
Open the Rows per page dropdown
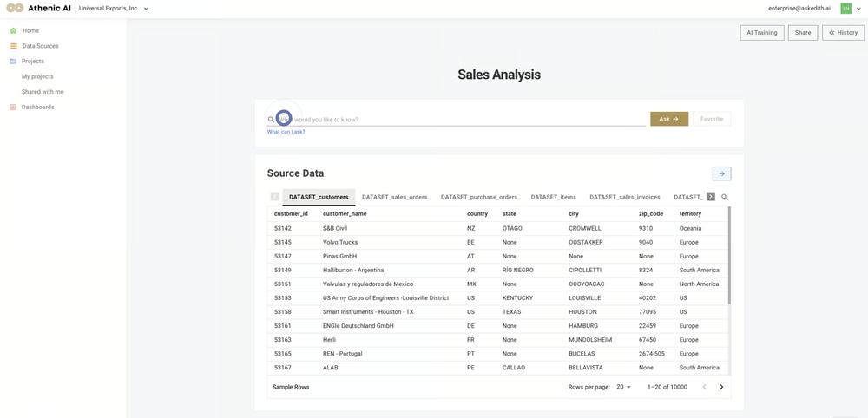623,387
